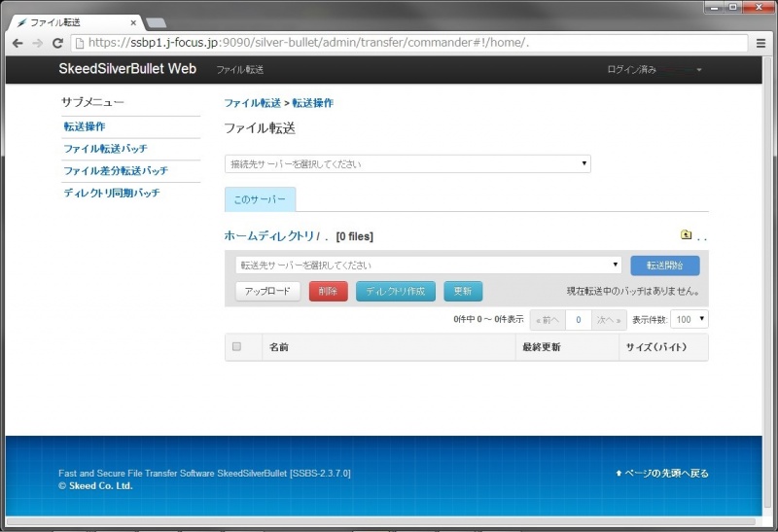Expand the 転送先サーバー selection dropdown
Viewport: 778px width, 532px height.
(x=428, y=265)
